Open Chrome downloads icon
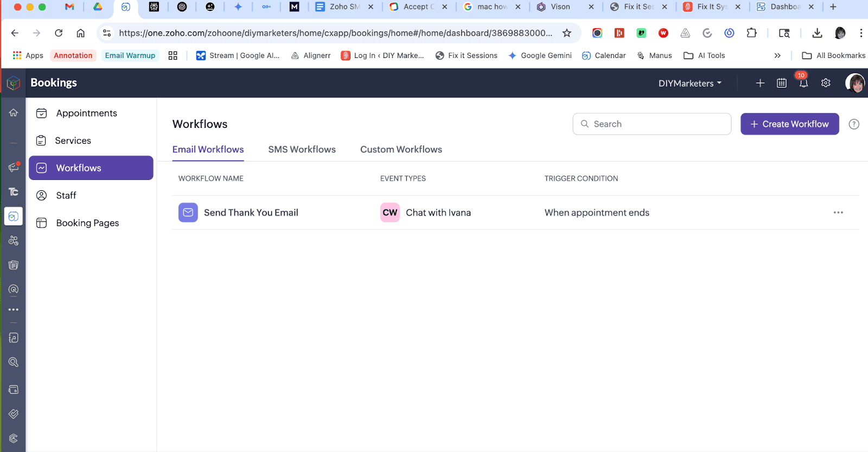 click(817, 33)
